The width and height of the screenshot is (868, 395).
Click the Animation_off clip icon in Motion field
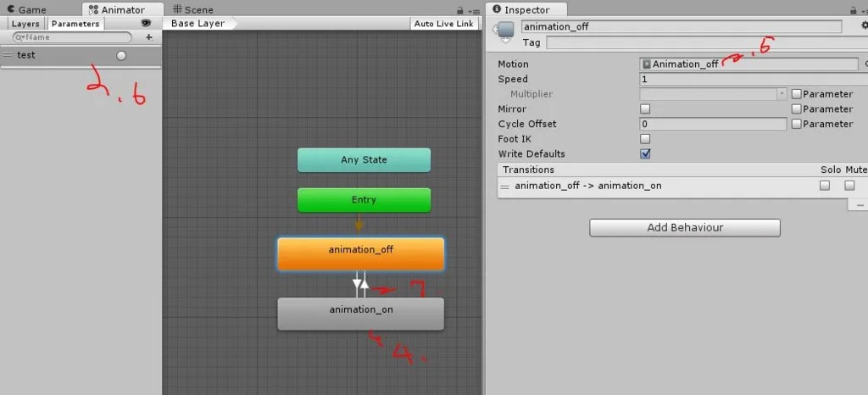click(x=647, y=64)
